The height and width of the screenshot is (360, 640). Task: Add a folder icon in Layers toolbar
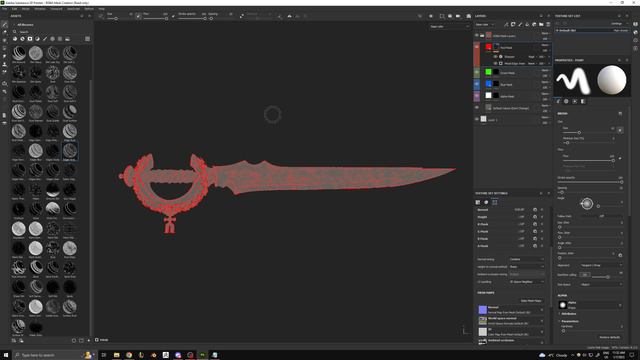[541, 24]
